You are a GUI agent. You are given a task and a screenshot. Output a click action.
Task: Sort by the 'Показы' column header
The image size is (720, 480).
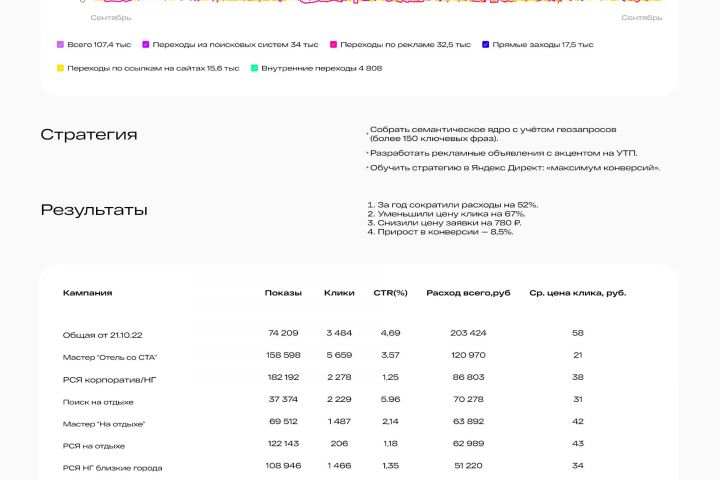pyautogui.click(x=283, y=293)
